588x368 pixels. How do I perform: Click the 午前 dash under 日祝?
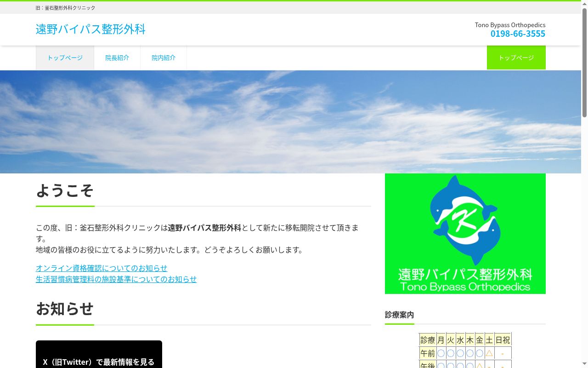click(x=503, y=353)
